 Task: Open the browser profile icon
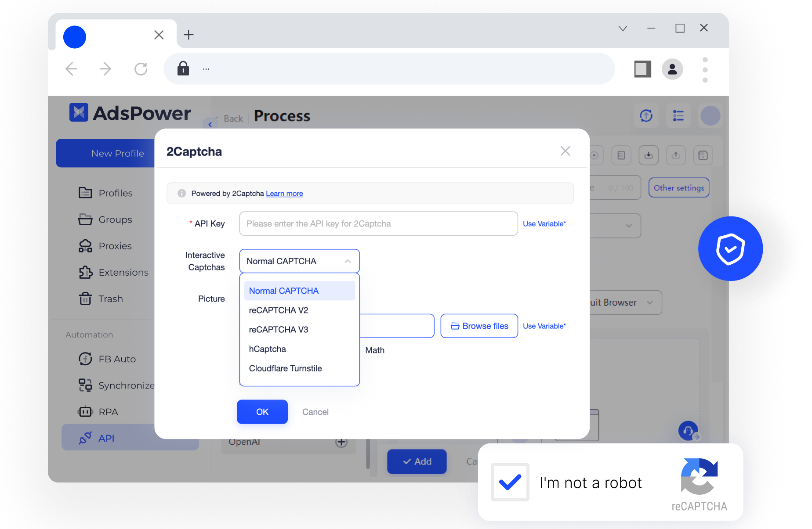(672, 69)
